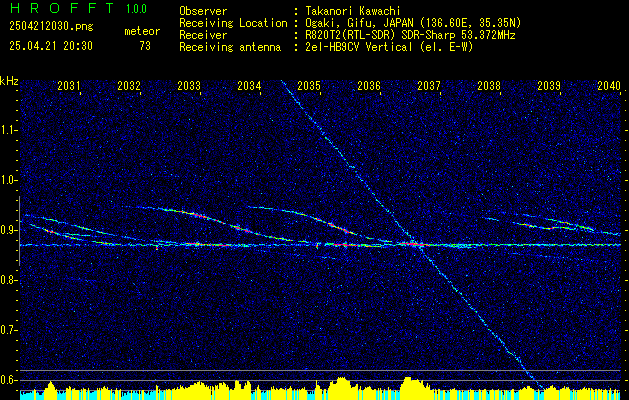Click the Receiving antenna label

[230, 47]
